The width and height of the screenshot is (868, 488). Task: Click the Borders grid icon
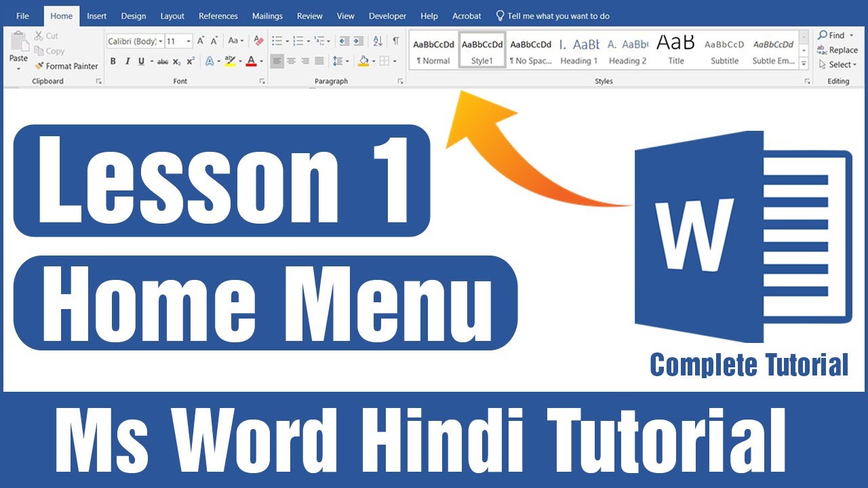[x=384, y=62]
